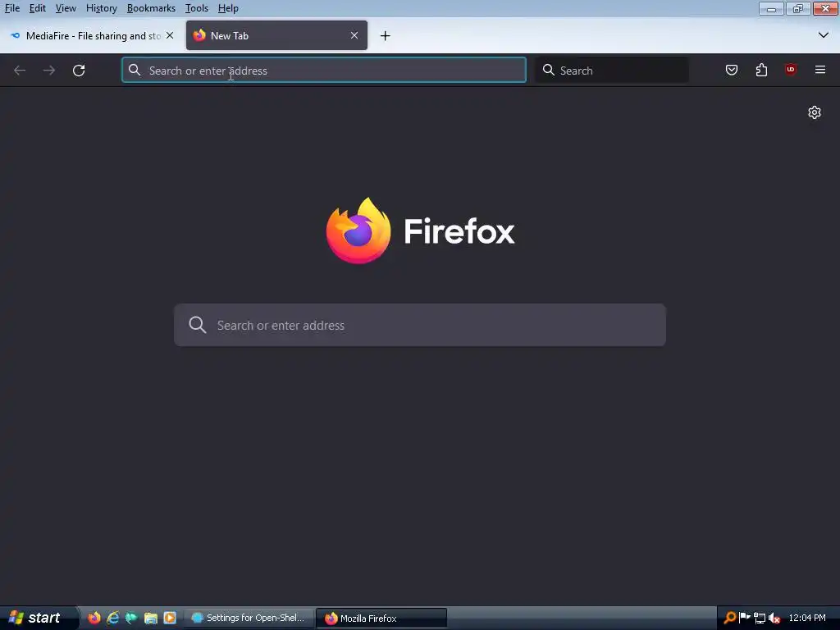Viewport: 840px width, 630px height.
Task: Click the muted volume tray icon
Action: pyautogui.click(x=774, y=619)
